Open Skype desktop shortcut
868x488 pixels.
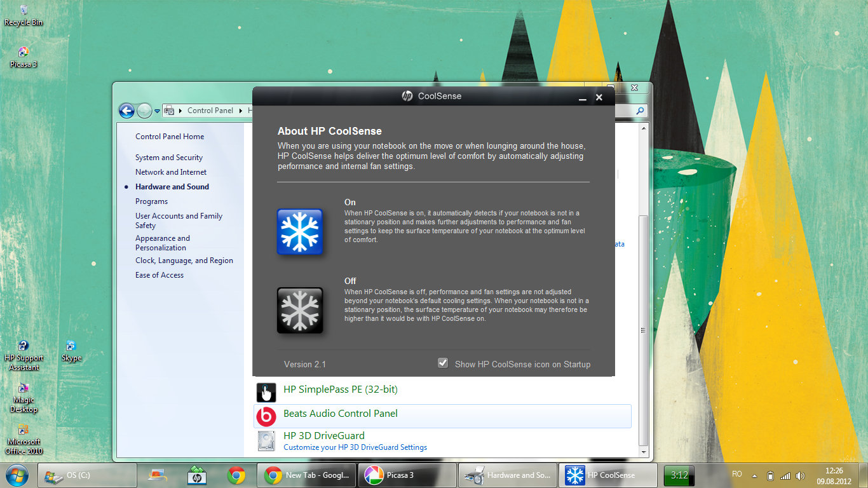[x=71, y=351]
